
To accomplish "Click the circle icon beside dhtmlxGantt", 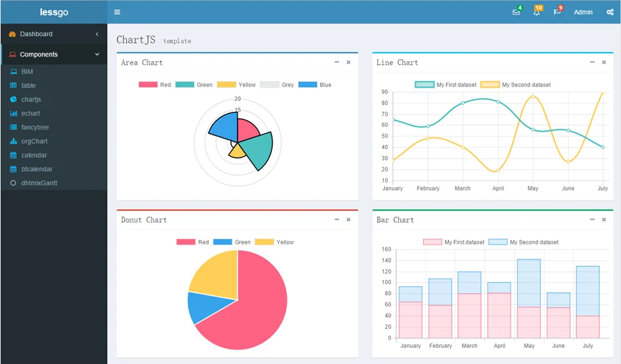I will point(14,183).
